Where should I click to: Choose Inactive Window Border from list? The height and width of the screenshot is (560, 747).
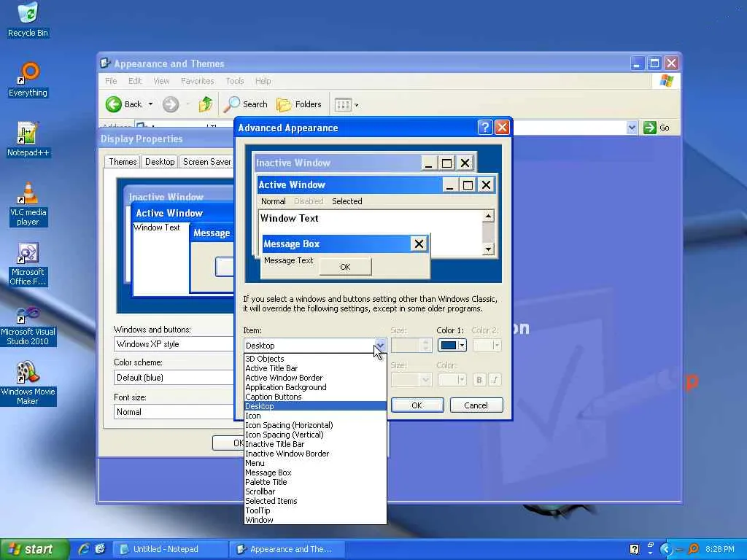[x=315, y=454]
